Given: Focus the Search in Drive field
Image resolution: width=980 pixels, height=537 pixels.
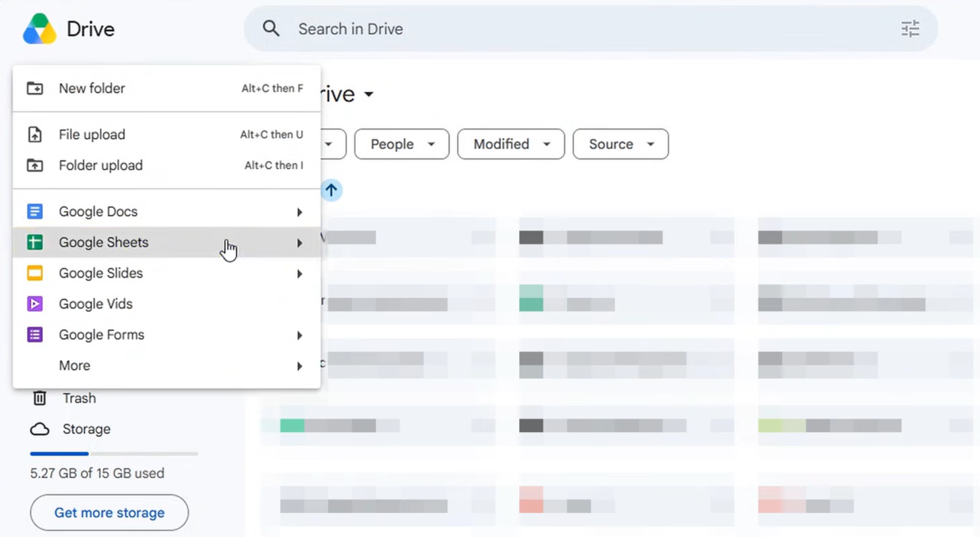Looking at the screenshot, I should 590,29.
